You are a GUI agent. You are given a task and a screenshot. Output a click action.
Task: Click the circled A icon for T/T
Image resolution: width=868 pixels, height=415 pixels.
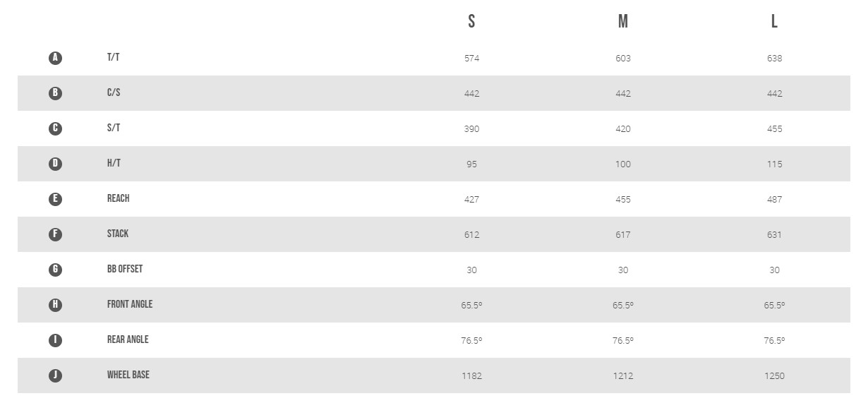tap(55, 58)
